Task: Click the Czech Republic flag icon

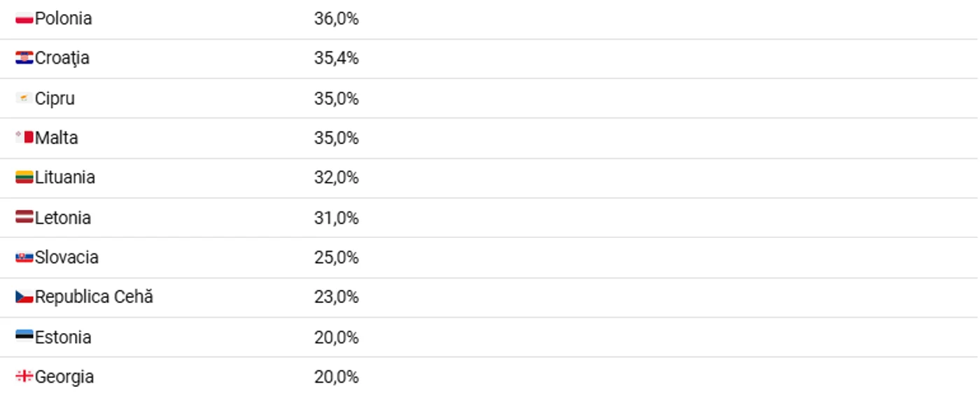Action: coord(24,297)
